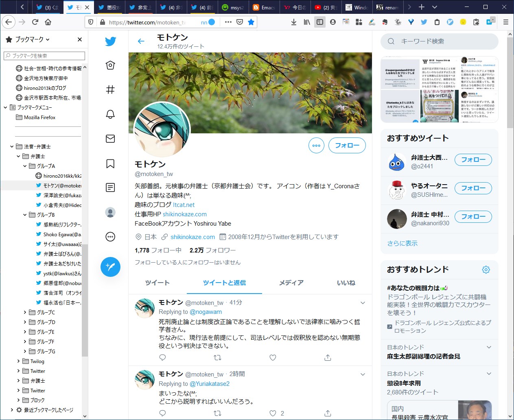Open a new browser tab
The height and width of the screenshot is (420, 514).
[422, 7]
